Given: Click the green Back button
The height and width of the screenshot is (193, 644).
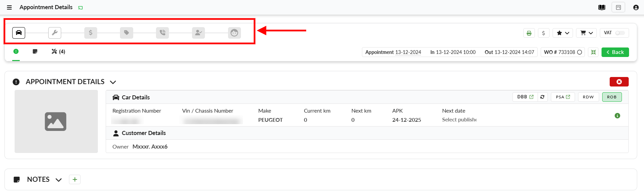Looking at the screenshot, I should point(615,52).
